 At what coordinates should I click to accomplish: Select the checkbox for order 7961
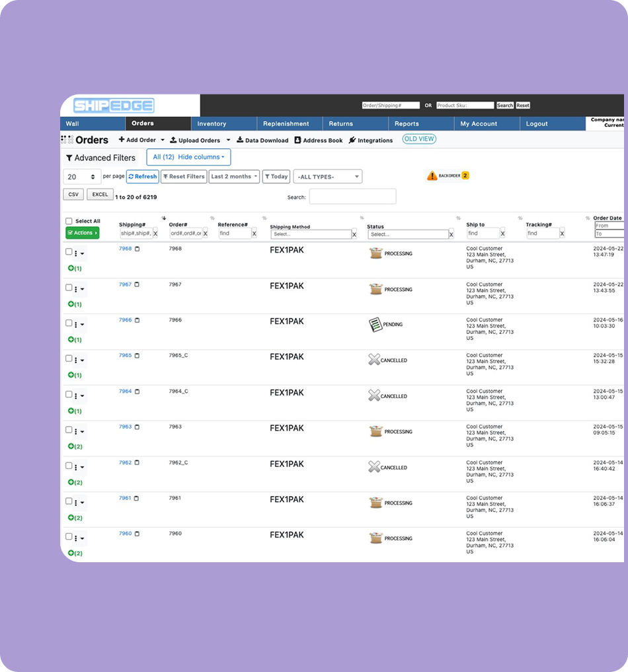pyautogui.click(x=69, y=501)
